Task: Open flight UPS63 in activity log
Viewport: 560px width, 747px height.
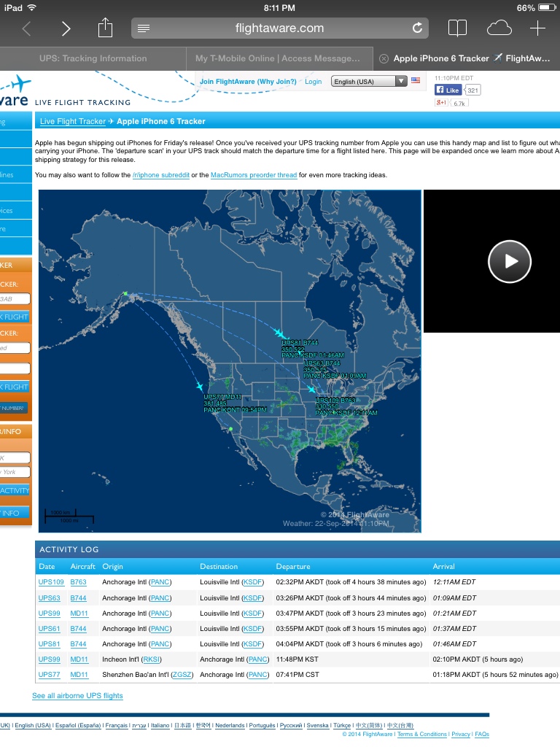Action: [x=50, y=598]
